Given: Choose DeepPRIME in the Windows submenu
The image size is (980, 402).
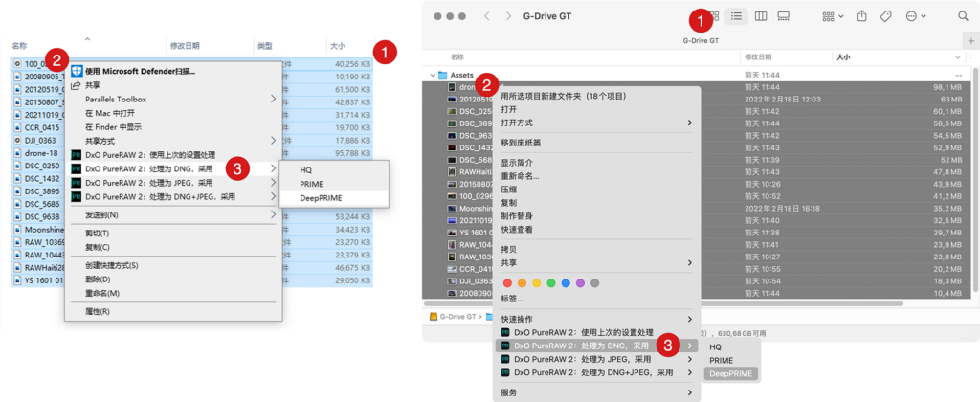Looking at the screenshot, I should 321,198.
